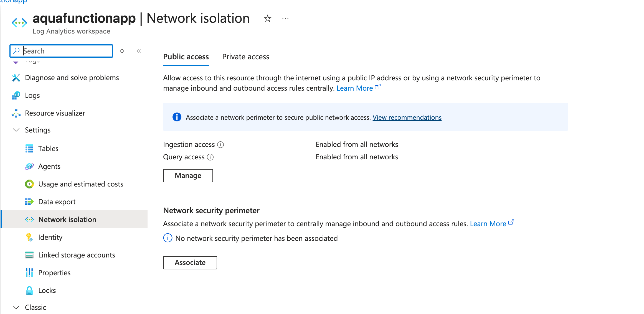Expand the Classic section chevron
Image resolution: width=644 pixels, height=314 pixels.
16,307
